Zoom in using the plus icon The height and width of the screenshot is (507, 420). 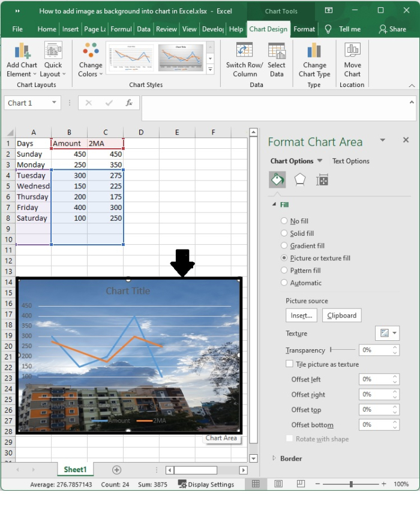384,484
